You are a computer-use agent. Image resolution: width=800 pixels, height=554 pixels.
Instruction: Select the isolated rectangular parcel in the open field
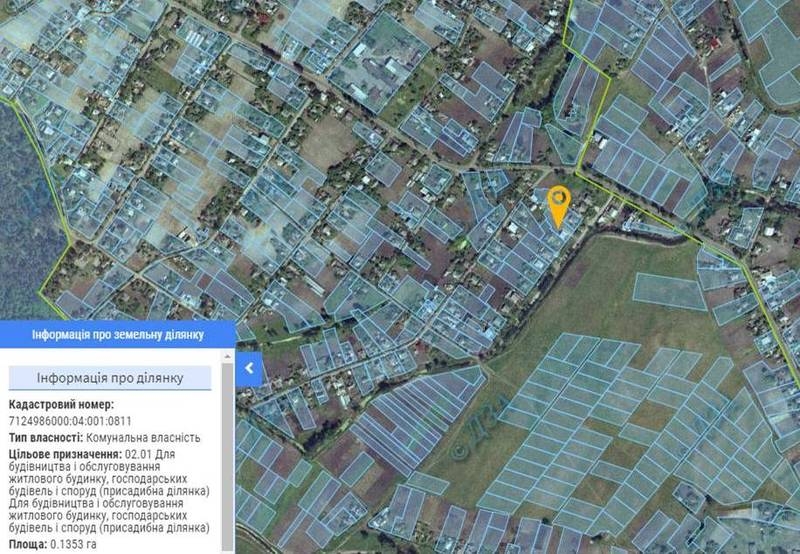[x=669, y=291]
